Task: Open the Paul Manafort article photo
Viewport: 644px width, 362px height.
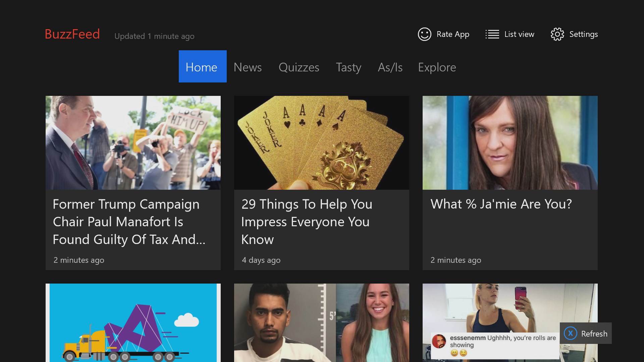Action: [133, 143]
